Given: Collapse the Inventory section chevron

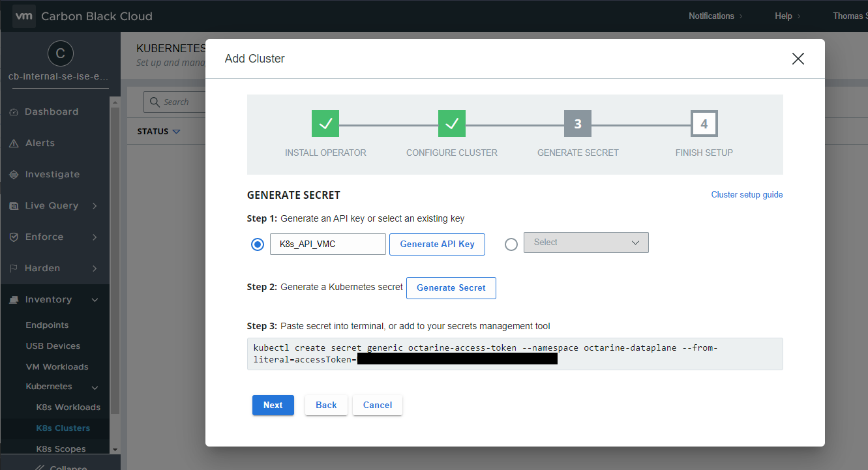Looking at the screenshot, I should pyautogui.click(x=95, y=300).
